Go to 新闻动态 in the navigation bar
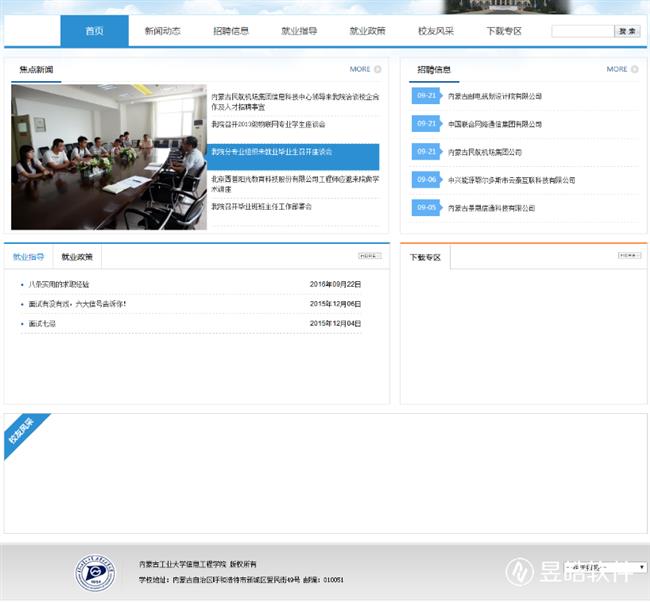Image resolution: width=650 pixels, height=602 pixels. [x=162, y=31]
